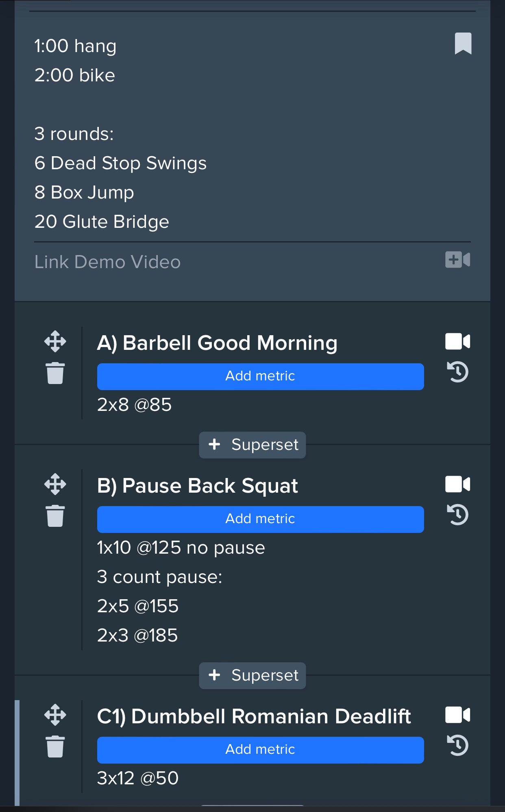Click move handle for Pause Back Squat
This screenshot has height=812, width=505.
[x=55, y=484]
